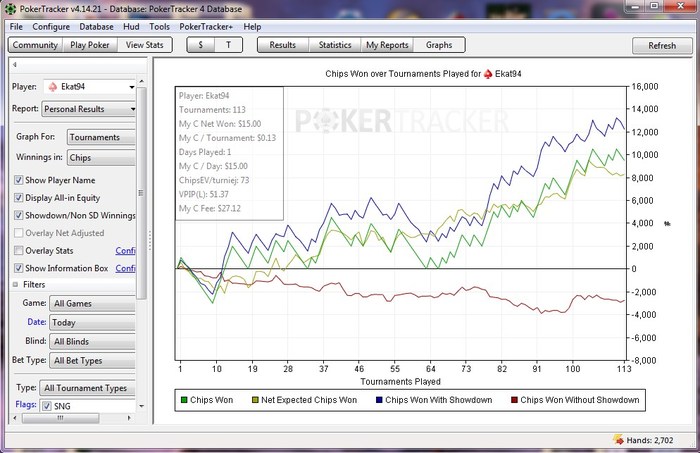The image size is (700, 453).
Task: Open the Player dropdown showing Ekat94
Action: click(x=89, y=87)
